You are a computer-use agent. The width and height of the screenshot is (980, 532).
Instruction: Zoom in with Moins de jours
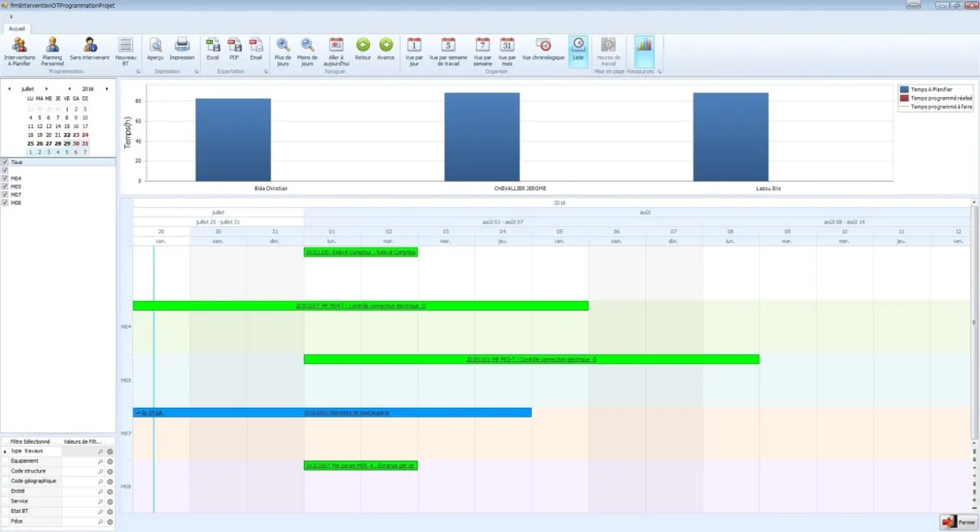pyautogui.click(x=307, y=51)
